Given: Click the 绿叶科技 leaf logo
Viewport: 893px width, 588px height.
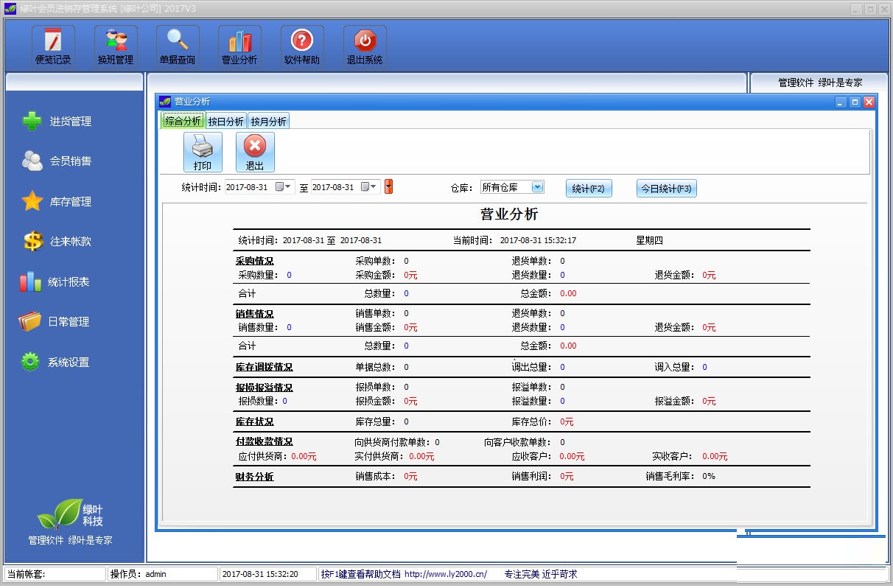Looking at the screenshot, I should [70, 514].
